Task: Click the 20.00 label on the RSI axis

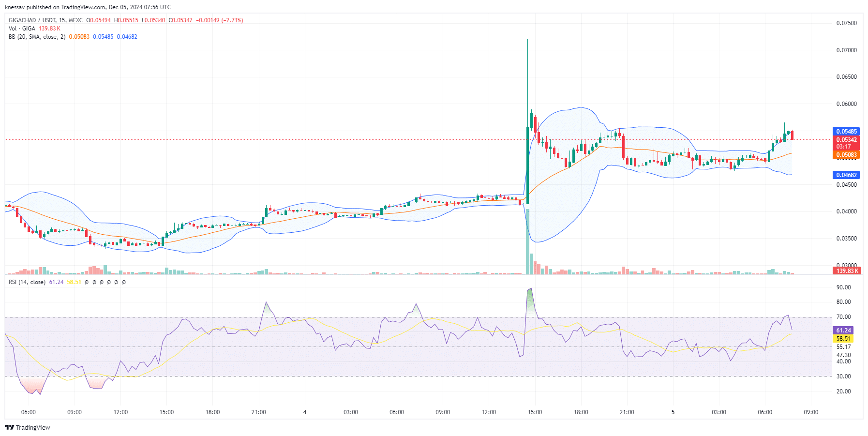Action: pyautogui.click(x=843, y=391)
